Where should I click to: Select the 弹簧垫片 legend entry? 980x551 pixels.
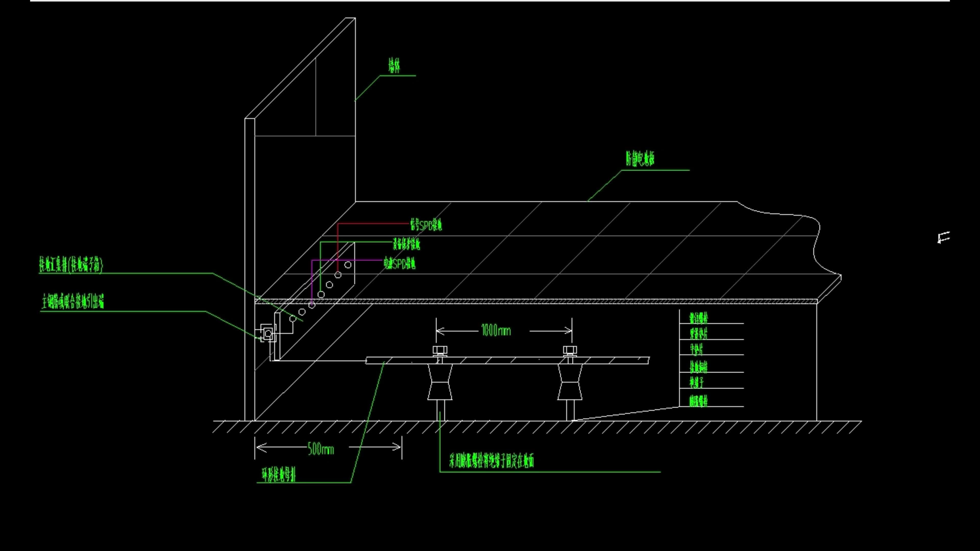pyautogui.click(x=699, y=333)
